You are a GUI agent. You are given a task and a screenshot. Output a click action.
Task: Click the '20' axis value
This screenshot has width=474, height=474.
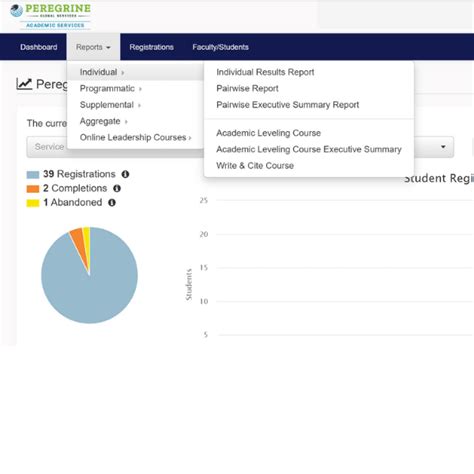[204, 234]
